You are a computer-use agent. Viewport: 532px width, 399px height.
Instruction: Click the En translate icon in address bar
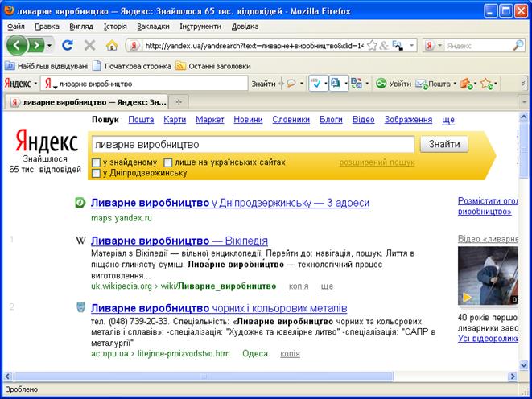pyautogui.click(x=398, y=45)
